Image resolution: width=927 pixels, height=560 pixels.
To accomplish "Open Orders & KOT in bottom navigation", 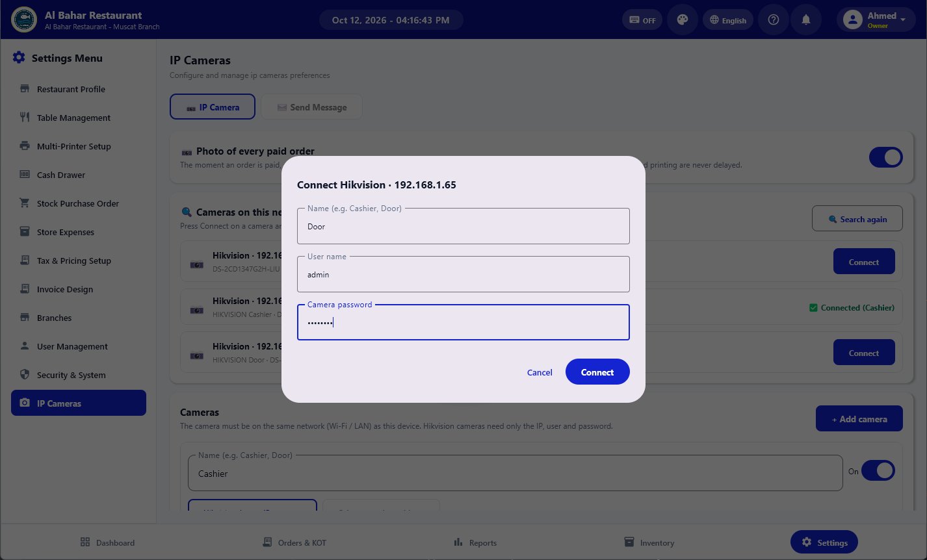I will [x=294, y=542].
